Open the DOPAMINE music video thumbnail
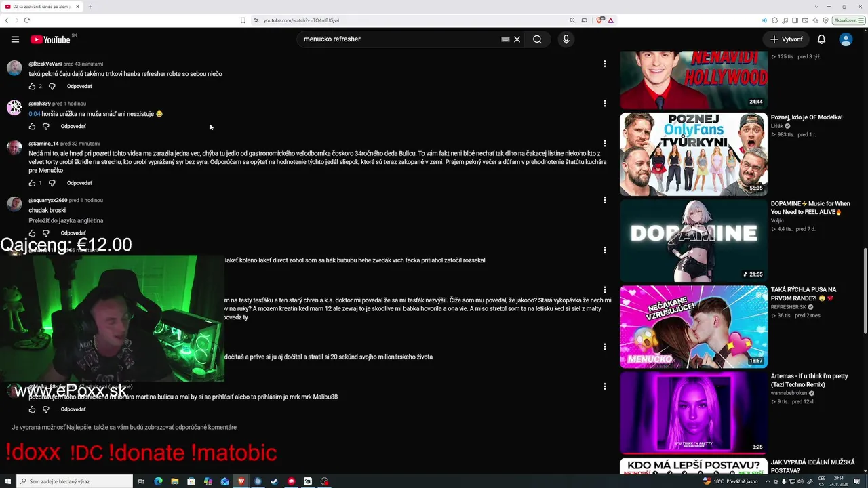This screenshot has width=868, height=488. tap(693, 241)
